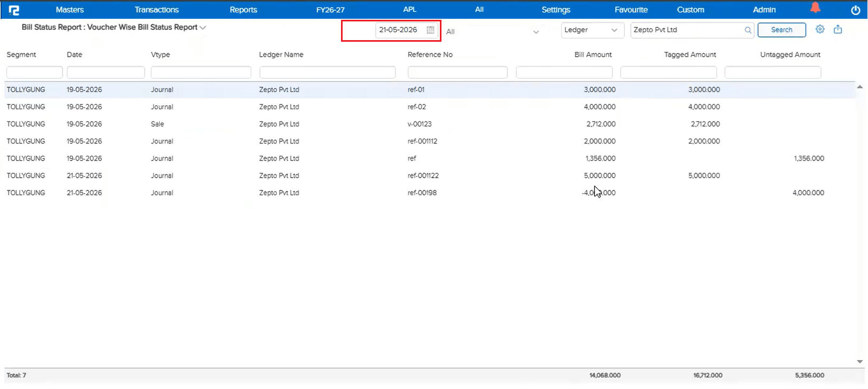Sort by the Reference No column header
The height and width of the screenshot is (389, 868).
[x=430, y=55]
